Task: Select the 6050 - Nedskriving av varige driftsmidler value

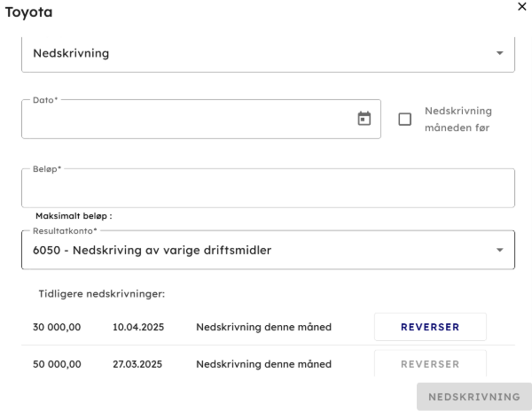Action: point(152,250)
